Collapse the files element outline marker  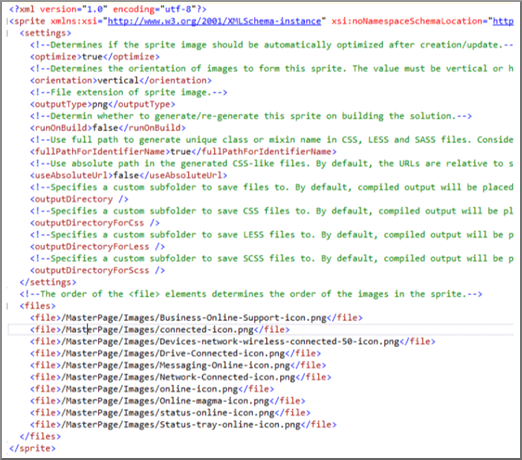pyautogui.click(x=7, y=306)
